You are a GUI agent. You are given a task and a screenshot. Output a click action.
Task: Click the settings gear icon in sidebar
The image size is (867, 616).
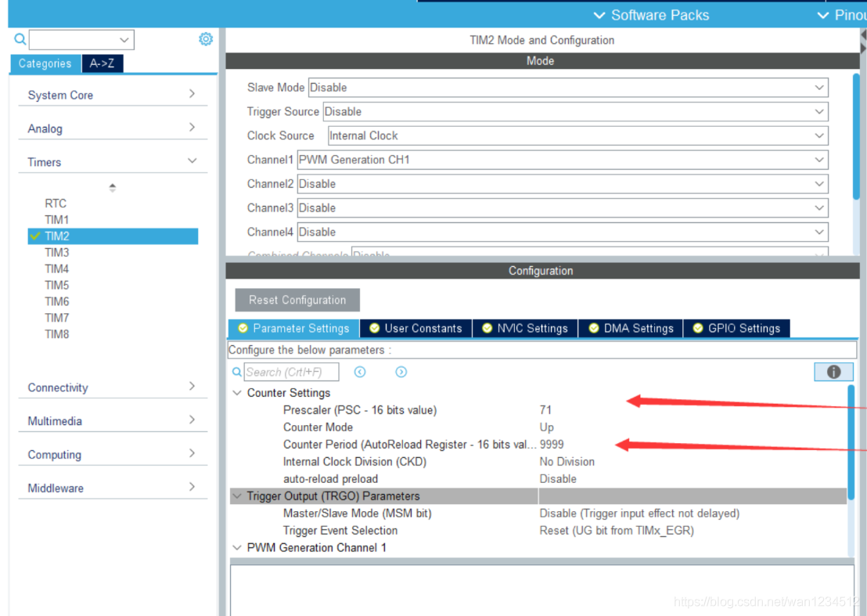pos(206,39)
